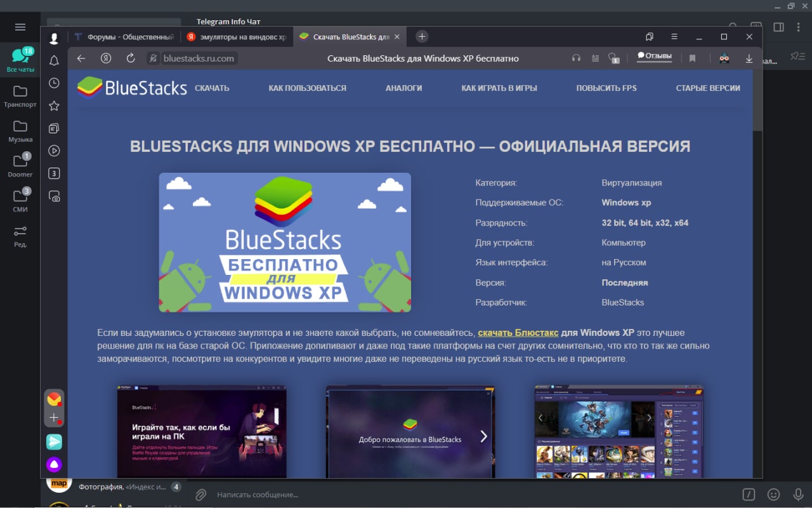Open browser history clock icon

point(54,83)
